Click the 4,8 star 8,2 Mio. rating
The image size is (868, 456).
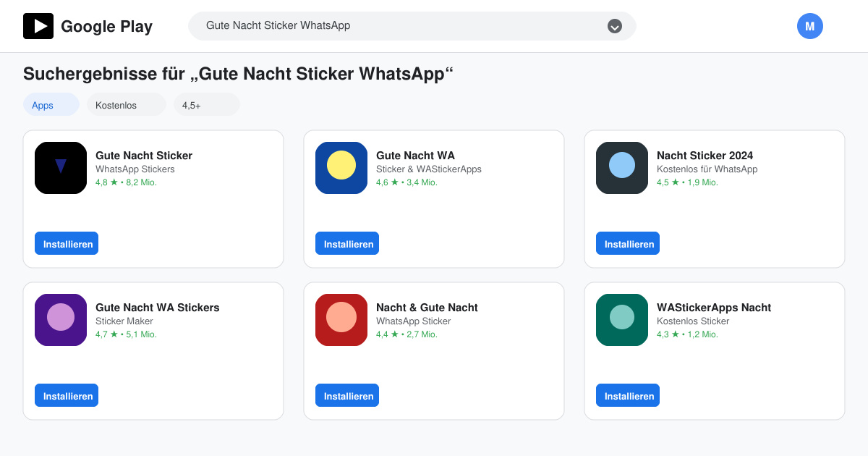point(126,182)
